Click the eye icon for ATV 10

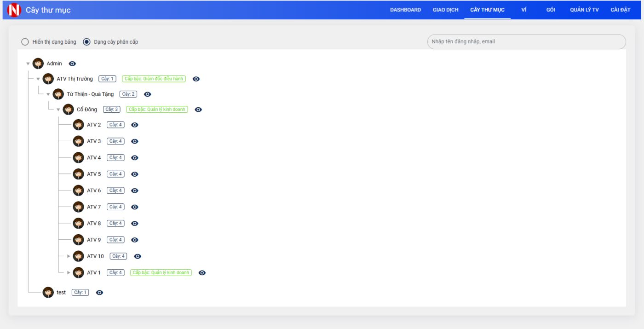point(138,257)
